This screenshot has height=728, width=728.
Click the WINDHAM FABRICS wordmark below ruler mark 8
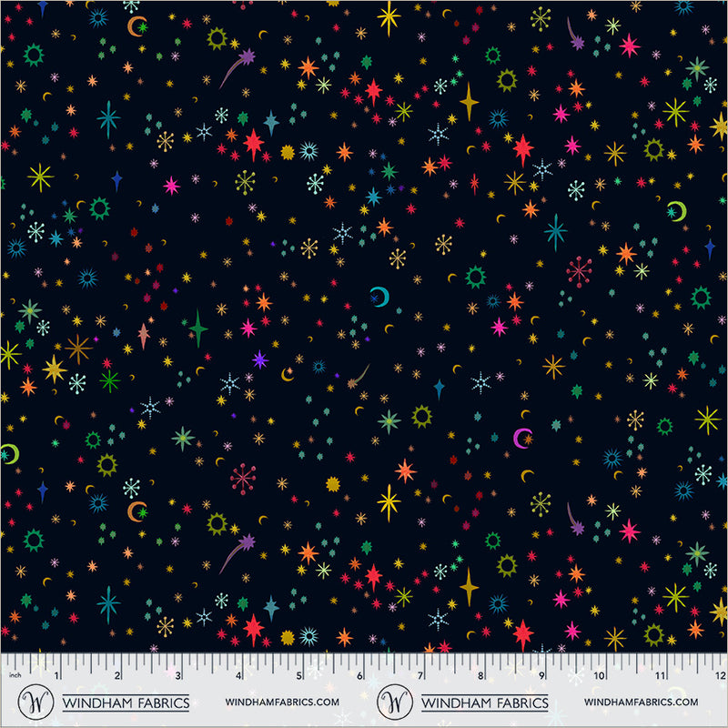click(x=485, y=703)
